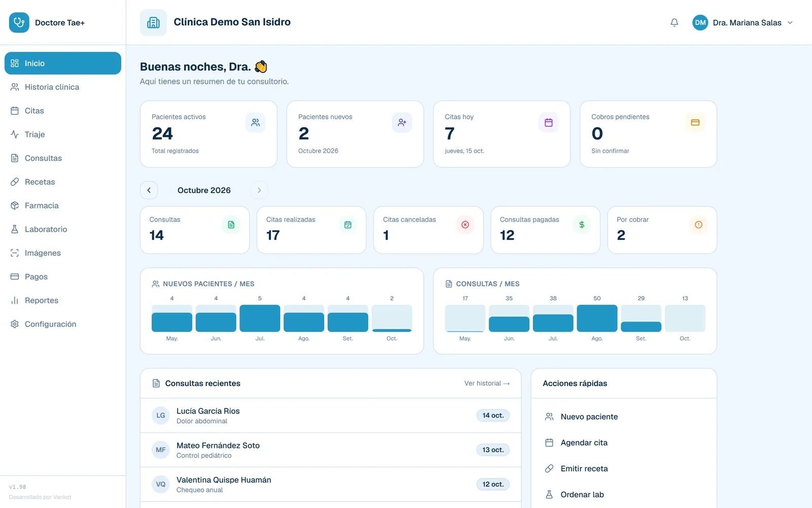
Task: Click the Consultas pagadas dollar icon
Action: [582, 225]
